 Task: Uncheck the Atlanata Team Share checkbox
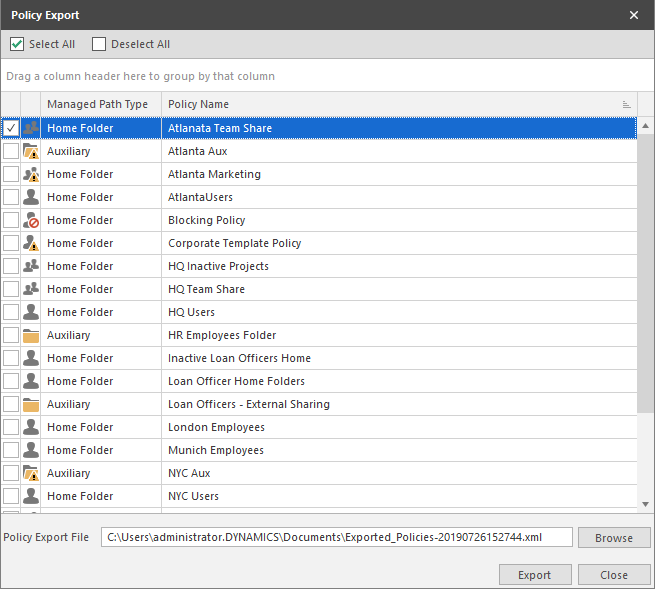pos(10,128)
